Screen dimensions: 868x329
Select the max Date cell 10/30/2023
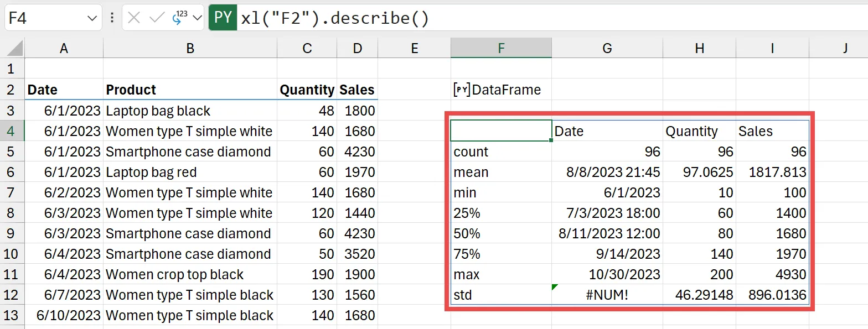[x=607, y=274]
